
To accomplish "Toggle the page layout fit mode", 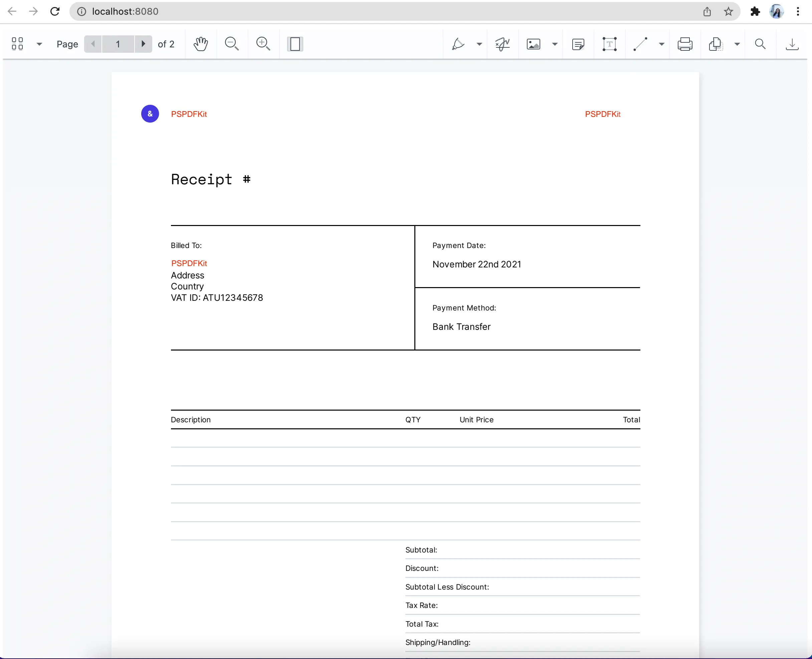I will (x=295, y=44).
